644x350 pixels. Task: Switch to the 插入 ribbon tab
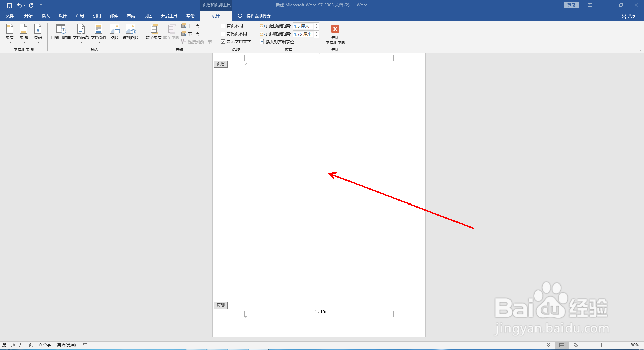(45, 16)
